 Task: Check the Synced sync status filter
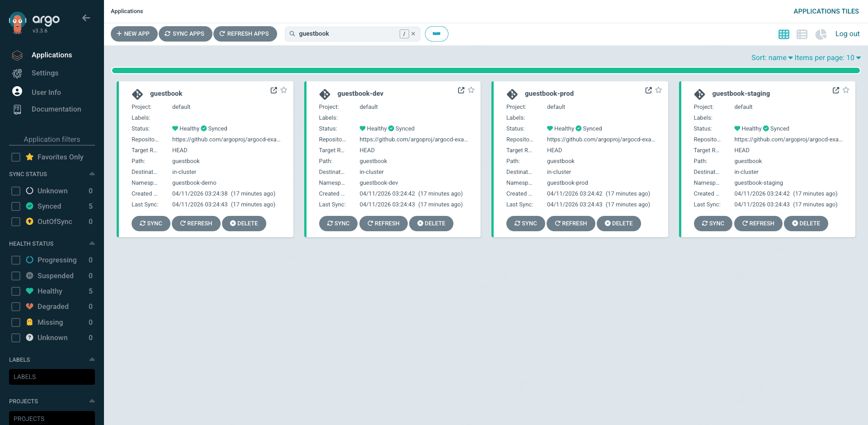15,206
